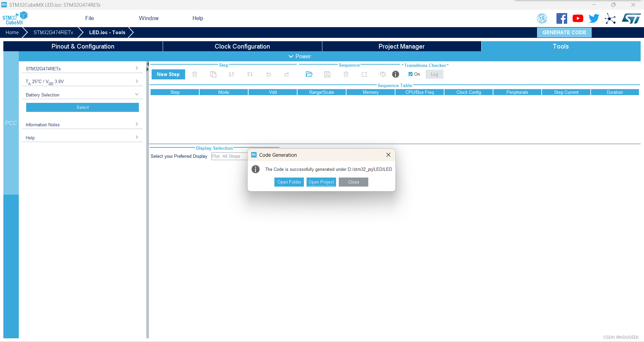This screenshot has height=342, width=644.
Task: Click the Transitions Checker Log button
Action: (x=434, y=74)
